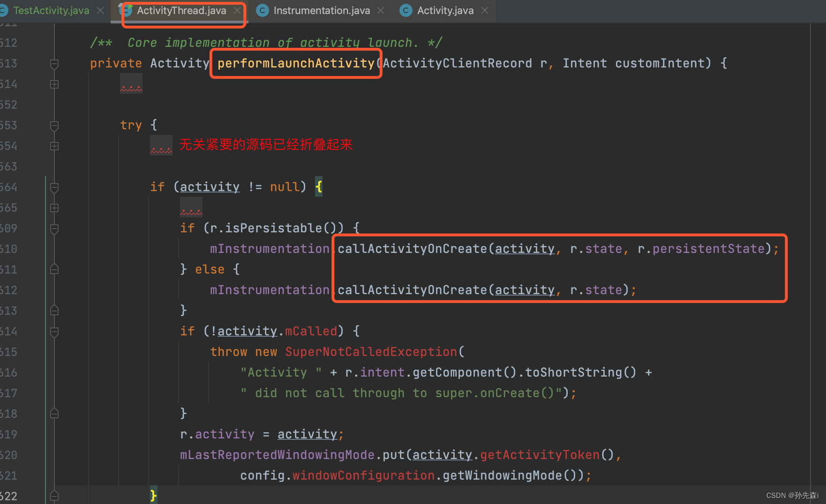Image resolution: width=826 pixels, height=504 pixels.
Task: Click fold end marker at line 618
Action: tap(54, 414)
